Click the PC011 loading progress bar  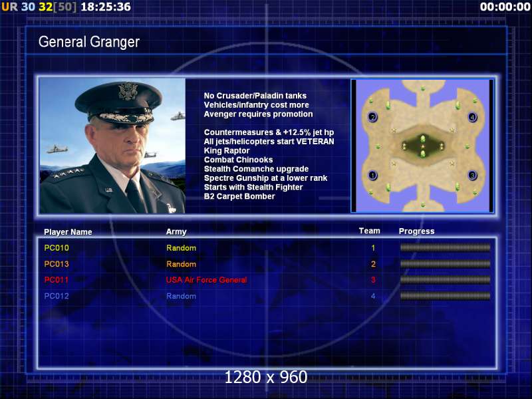coord(445,279)
